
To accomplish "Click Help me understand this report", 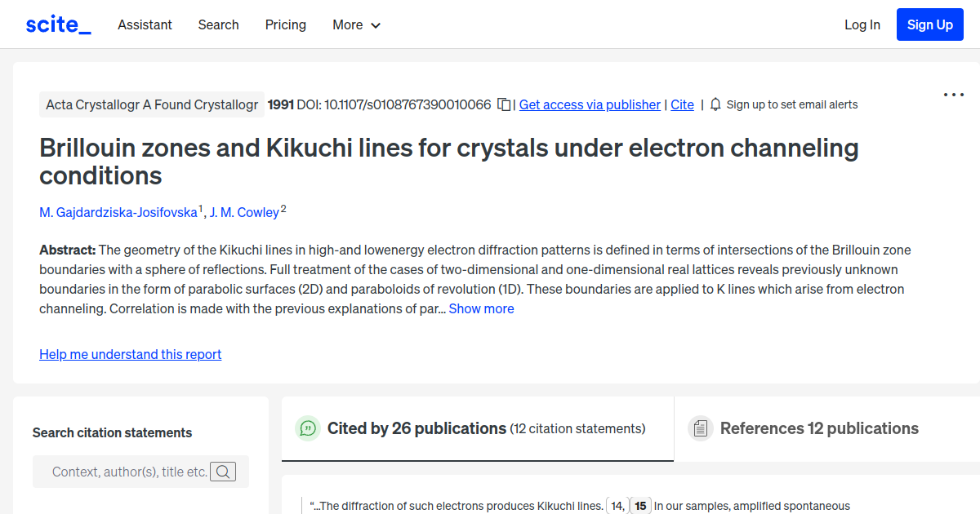I will (130, 354).
